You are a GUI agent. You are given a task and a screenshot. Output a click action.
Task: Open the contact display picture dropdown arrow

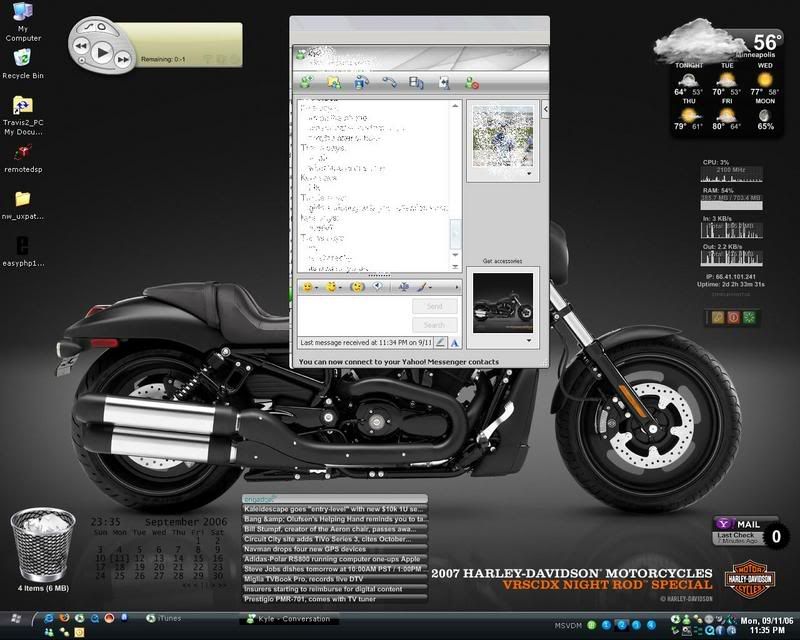tap(530, 173)
